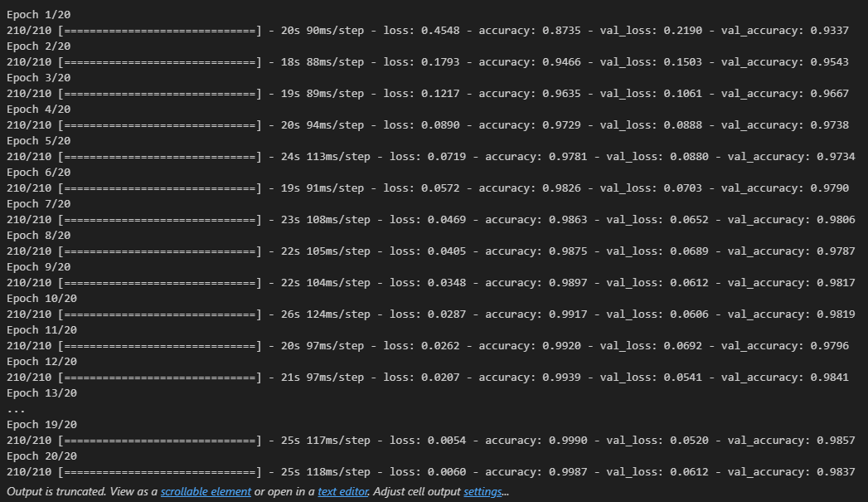This screenshot has width=868, height=502.
Task: Click val_accuracy value 0.9857
Action: pyautogui.click(x=836, y=441)
